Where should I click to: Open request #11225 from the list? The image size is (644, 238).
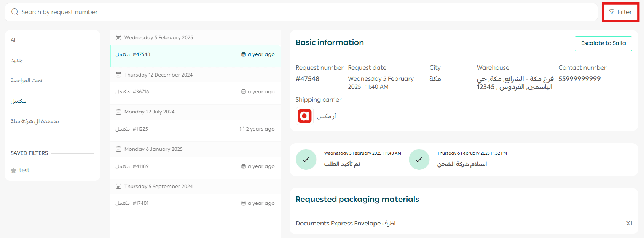click(x=195, y=129)
